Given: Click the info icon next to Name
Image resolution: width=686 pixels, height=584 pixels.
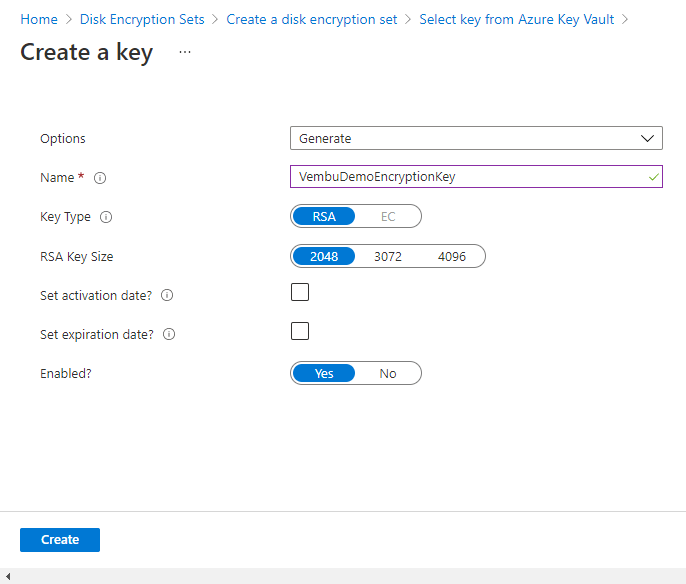Looking at the screenshot, I should 100,178.
